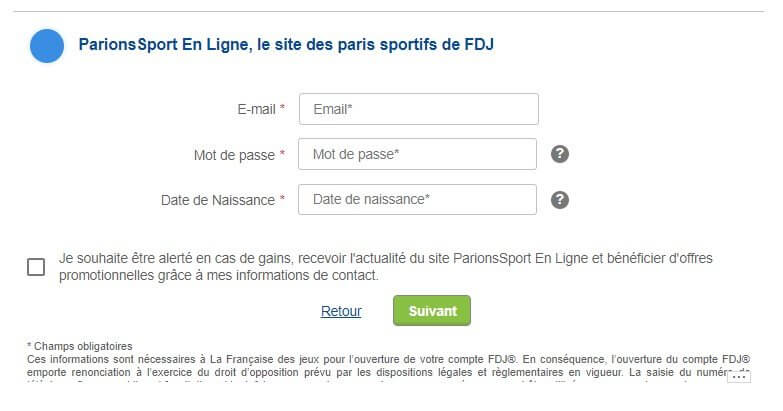This screenshot has height=411, width=783.
Task: Click the ParionsSport En Ligne heading
Action: pyautogui.click(x=286, y=45)
